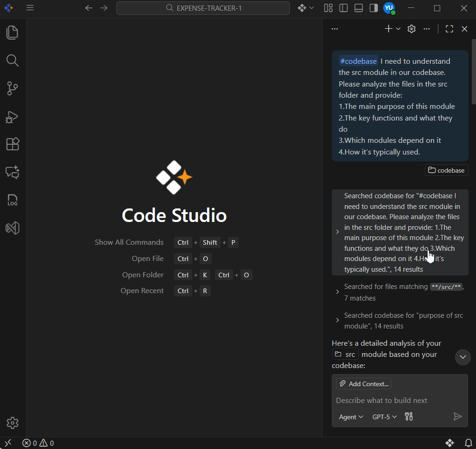Open the GPT-5 model picker dropdown

tap(384, 417)
